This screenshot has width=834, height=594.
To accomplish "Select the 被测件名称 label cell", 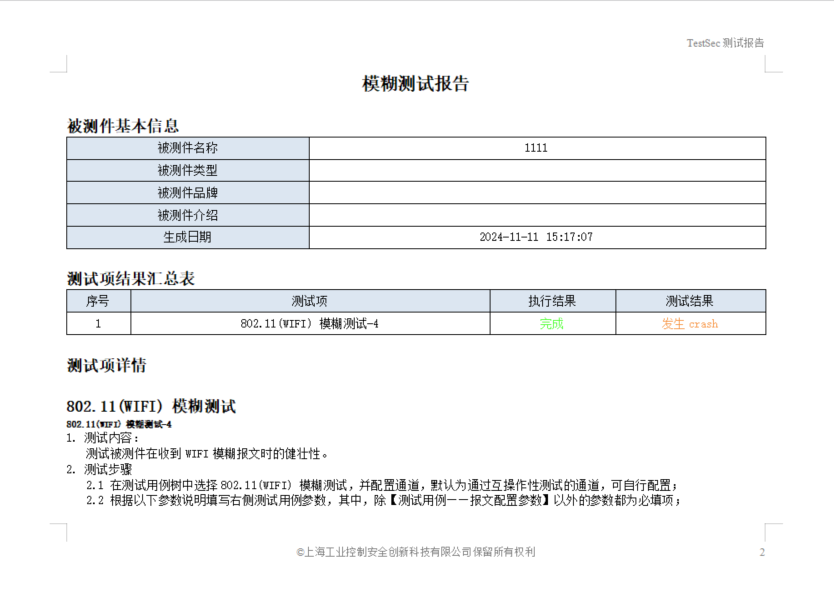I will coord(187,148).
